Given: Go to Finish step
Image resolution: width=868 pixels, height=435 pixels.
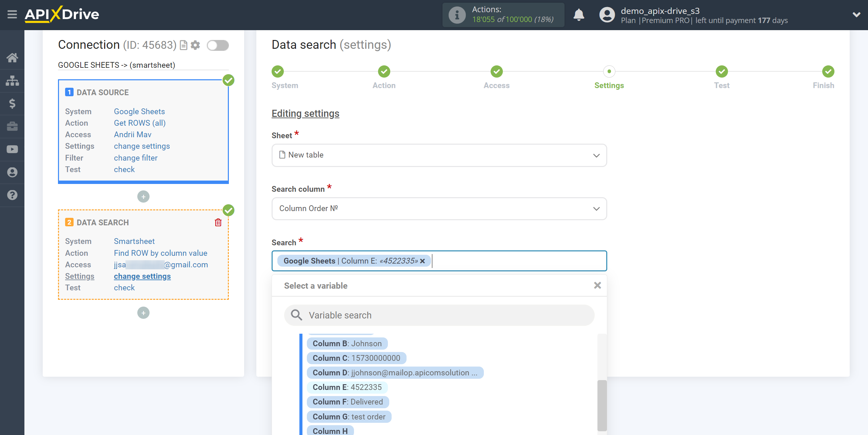Looking at the screenshot, I should 828,71.
